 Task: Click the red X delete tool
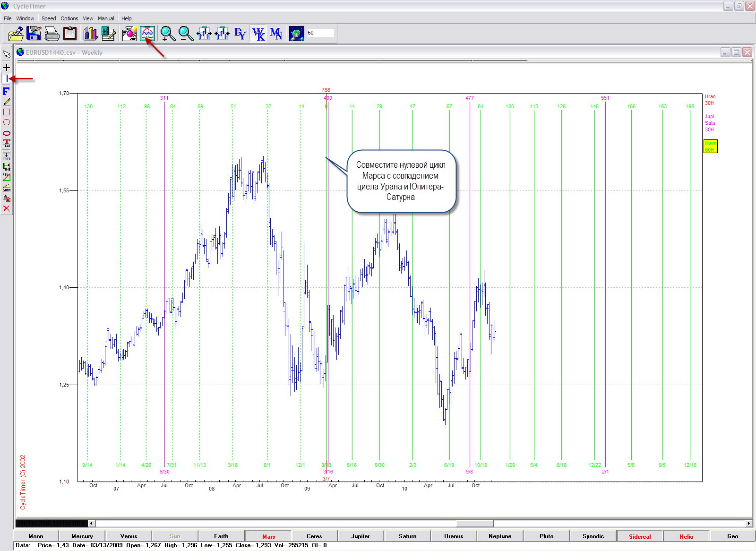click(7, 208)
